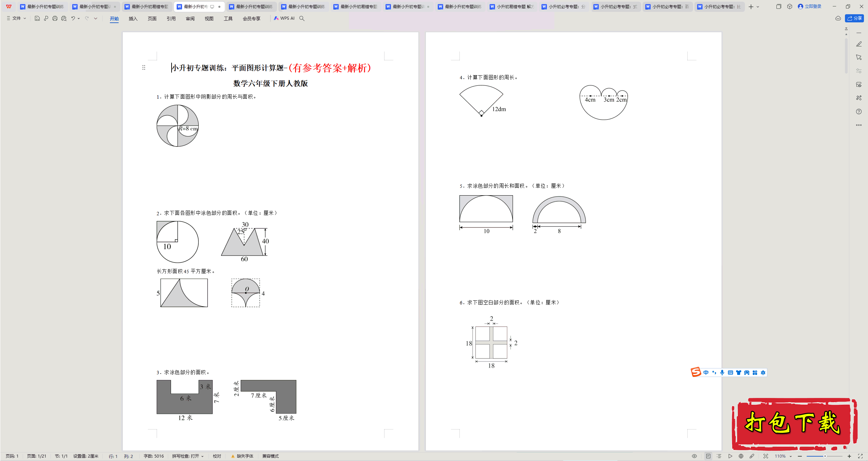Toggle page layout view in status bar
Viewport: 868px width, 461px height.
coord(708,456)
